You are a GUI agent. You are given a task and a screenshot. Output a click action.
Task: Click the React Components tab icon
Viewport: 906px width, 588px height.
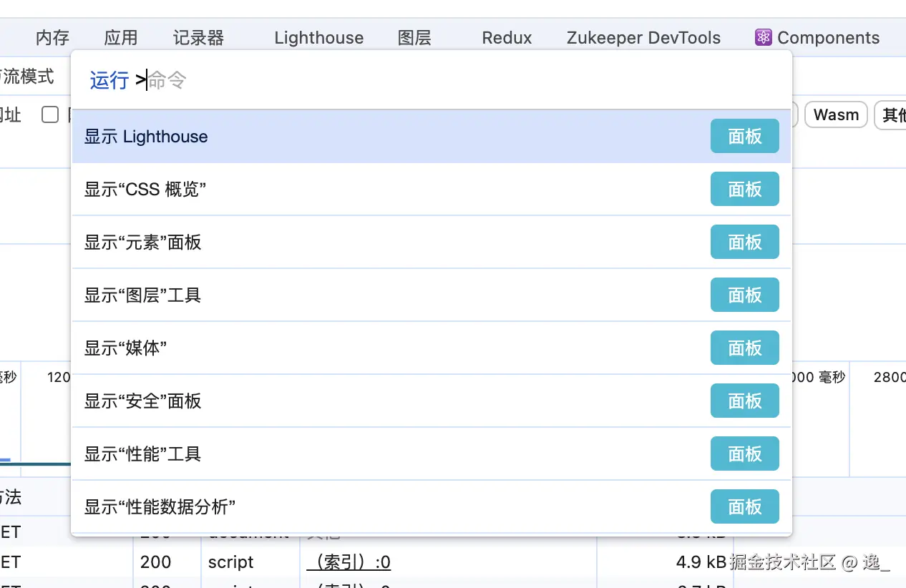click(x=763, y=38)
